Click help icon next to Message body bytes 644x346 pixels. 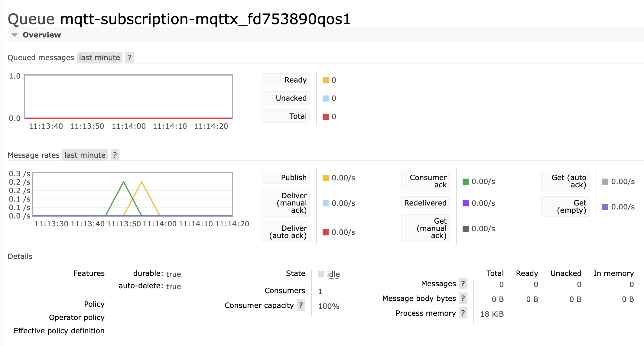[x=463, y=298]
